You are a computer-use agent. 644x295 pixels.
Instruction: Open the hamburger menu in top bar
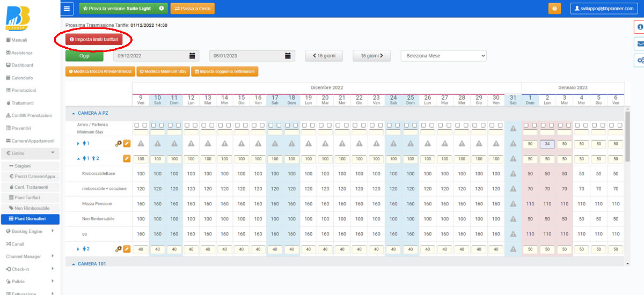(67, 9)
